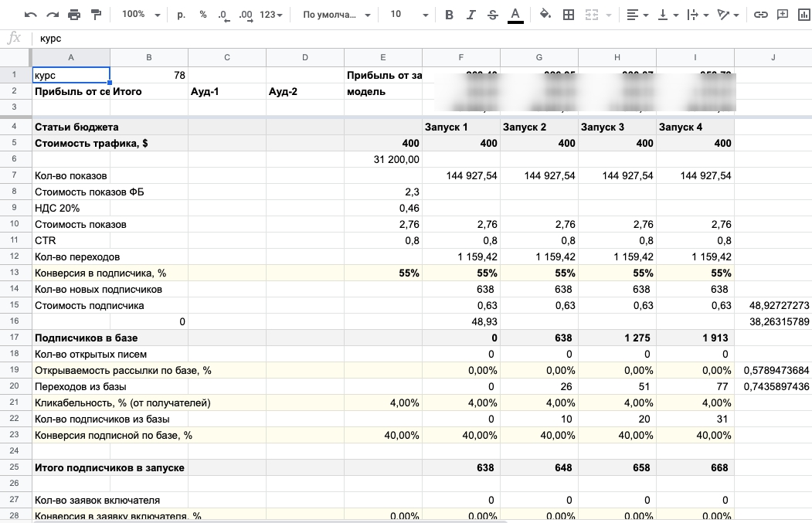Toggle italic formatting
Image resolution: width=812 pixels, height=523 pixels.
click(x=471, y=15)
